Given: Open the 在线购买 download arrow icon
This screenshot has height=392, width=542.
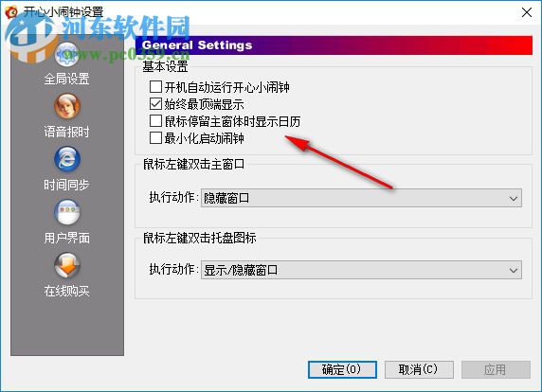Looking at the screenshot, I should pyautogui.click(x=67, y=265).
